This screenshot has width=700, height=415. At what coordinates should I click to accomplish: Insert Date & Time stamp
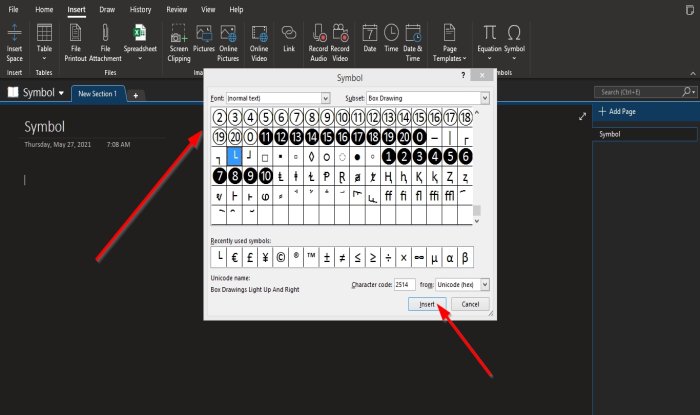[x=412, y=42]
